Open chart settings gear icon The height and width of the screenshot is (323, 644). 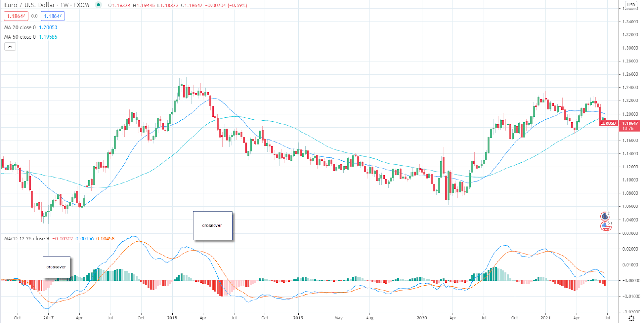(631, 318)
